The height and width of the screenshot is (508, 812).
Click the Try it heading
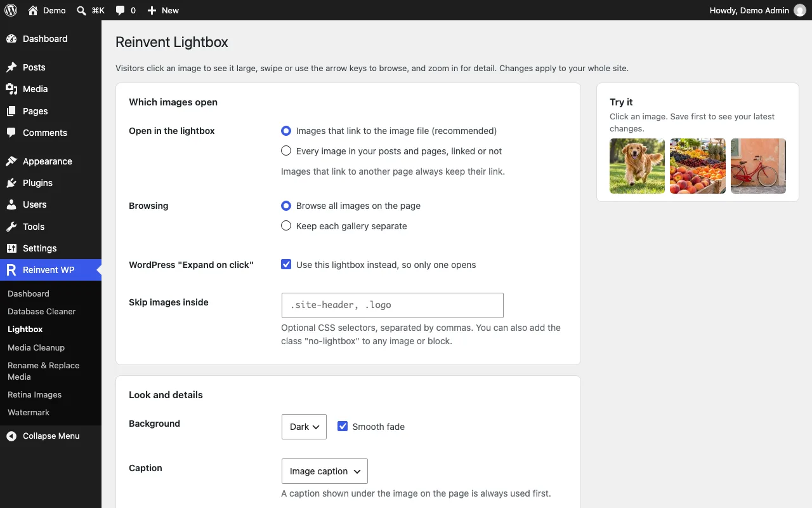pos(621,102)
